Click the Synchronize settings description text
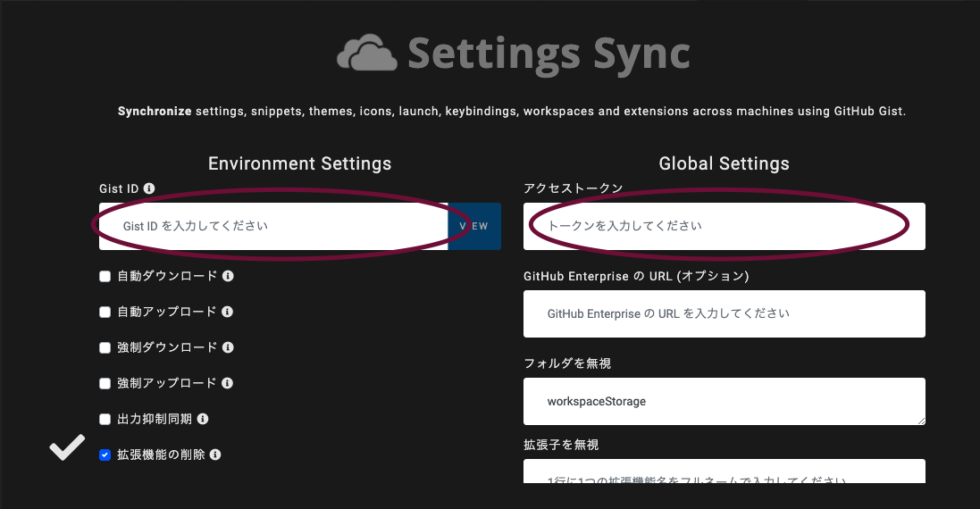This screenshot has width=980, height=509. (512, 111)
